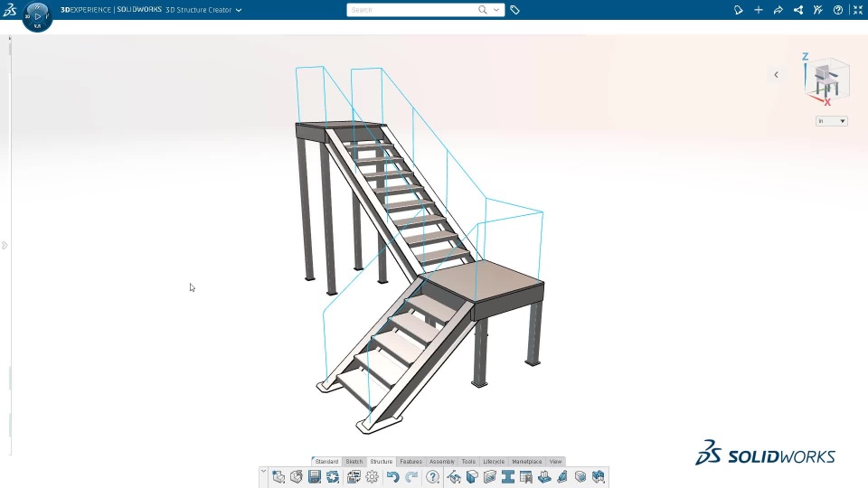Expand the left side panel arrow
Image resolution: width=868 pixels, height=488 pixels.
tap(5, 245)
